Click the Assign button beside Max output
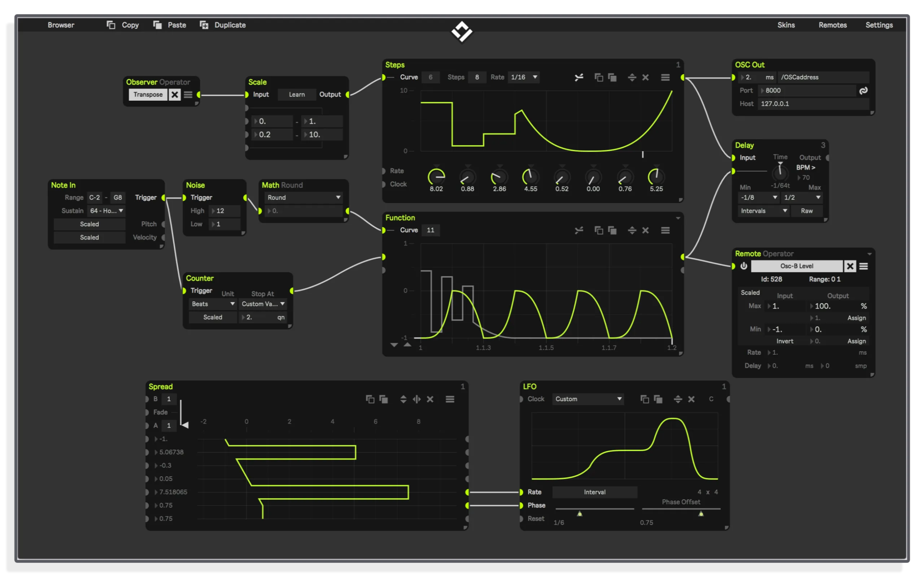 pos(857,318)
